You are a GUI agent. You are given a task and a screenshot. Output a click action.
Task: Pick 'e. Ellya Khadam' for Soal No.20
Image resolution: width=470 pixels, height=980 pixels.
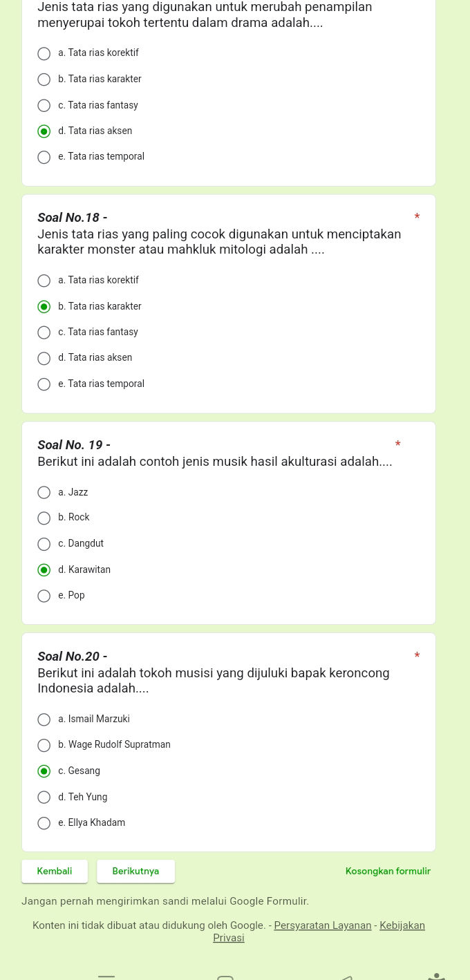point(44,823)
